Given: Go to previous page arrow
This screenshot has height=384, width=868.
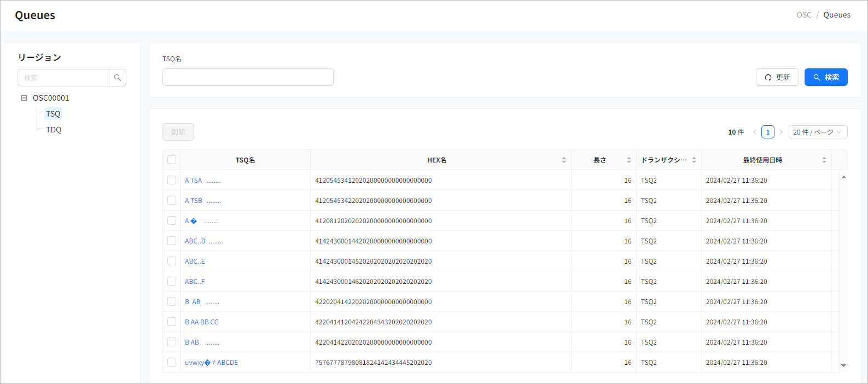Looking at the screenshot, I should (755, 132).
